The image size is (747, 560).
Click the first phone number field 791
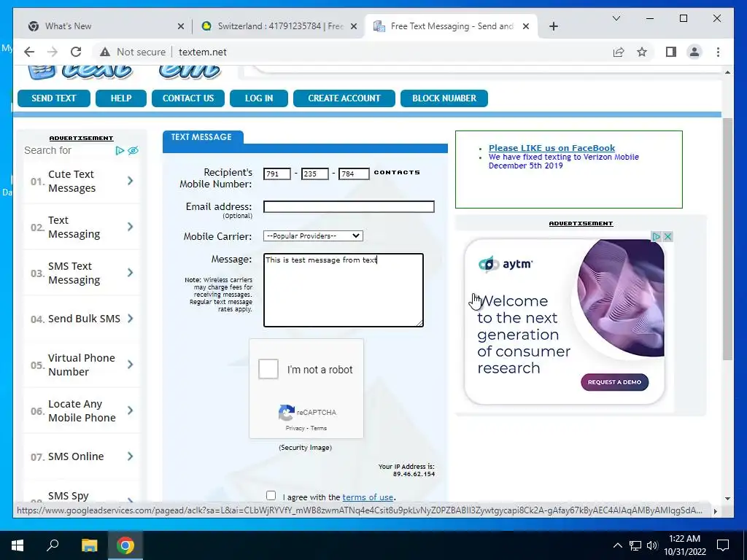coord(276,174)
